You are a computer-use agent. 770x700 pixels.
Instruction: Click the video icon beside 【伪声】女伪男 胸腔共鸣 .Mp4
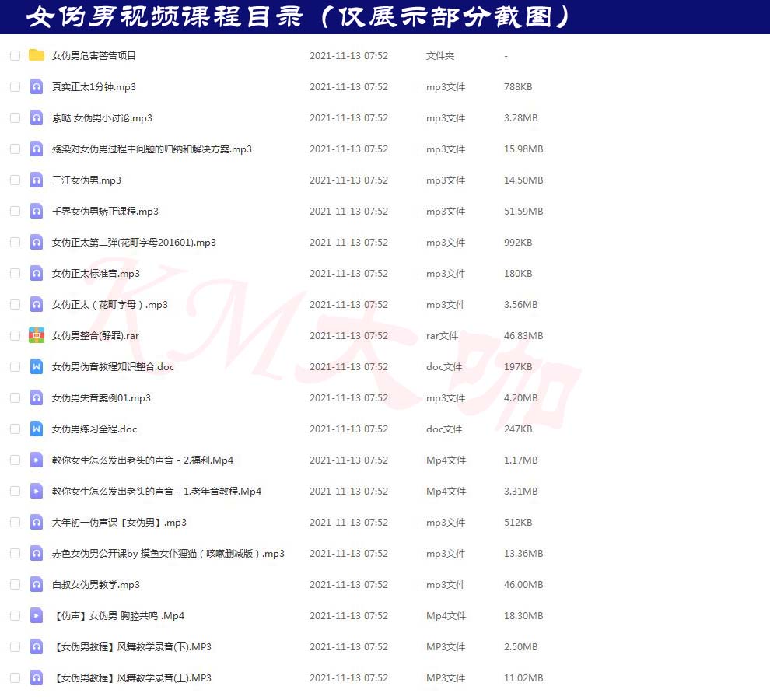click(37, 615)
